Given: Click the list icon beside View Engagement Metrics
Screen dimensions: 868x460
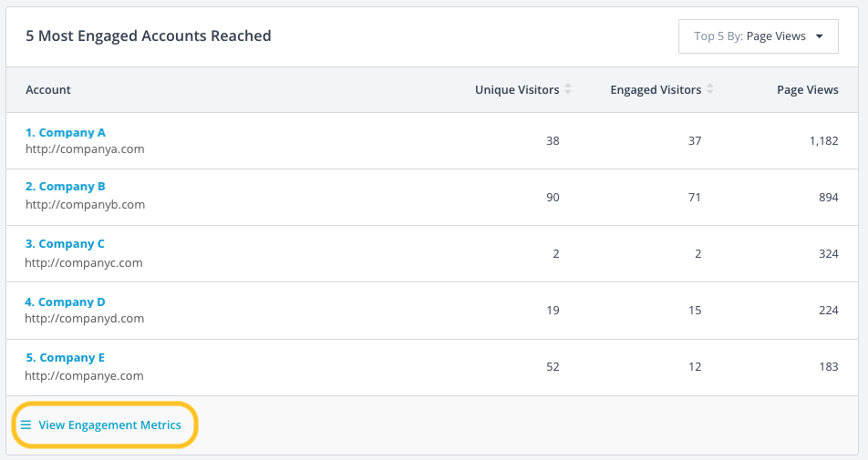Looking at the screenshot, I should point(26,425).
